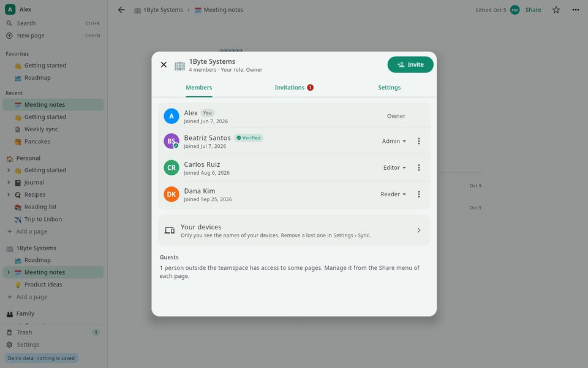Star this page as favorite
This screenshot has height=368, width=588.
click(556, 10)
